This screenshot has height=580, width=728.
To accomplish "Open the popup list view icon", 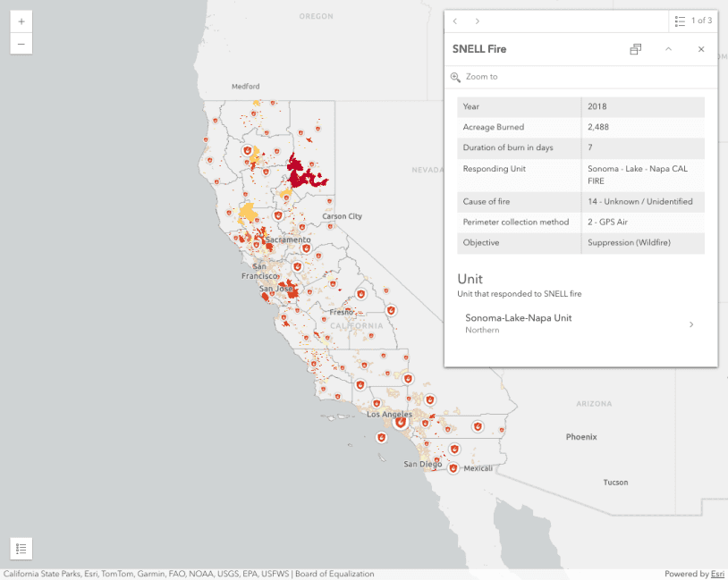I will tap(681, 21).
